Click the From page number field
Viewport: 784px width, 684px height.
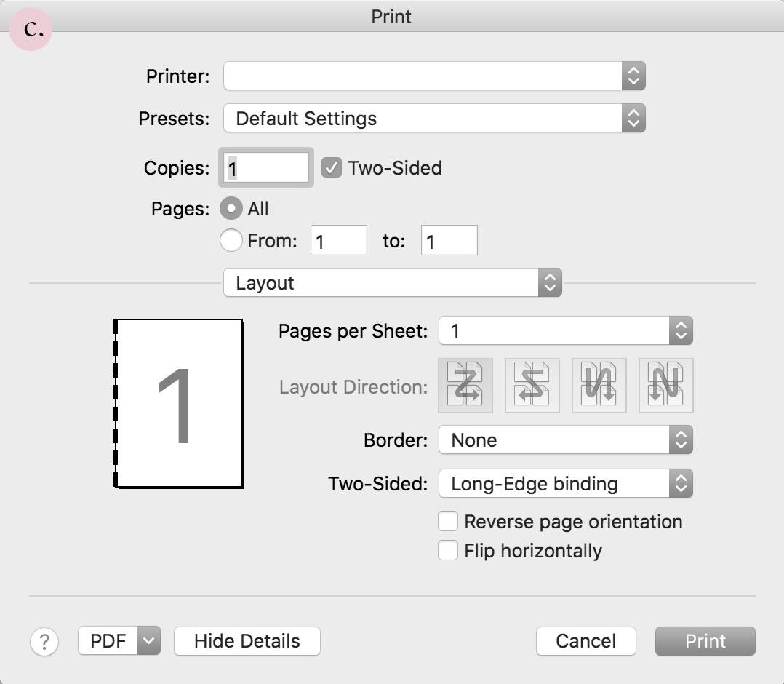pyautogui.click(x=338, y=240)
